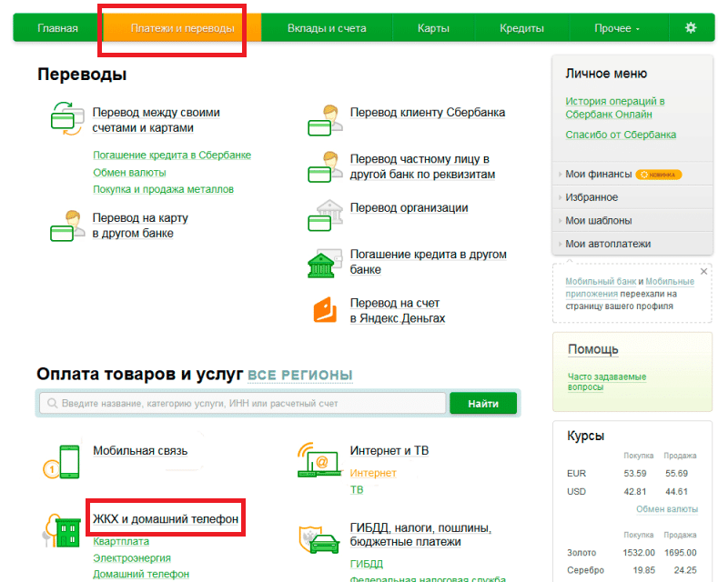Image resolution: width=728 pixels, height=582 pixels.
Task: Open Квартплата link
Action: [x=121, y=541]
